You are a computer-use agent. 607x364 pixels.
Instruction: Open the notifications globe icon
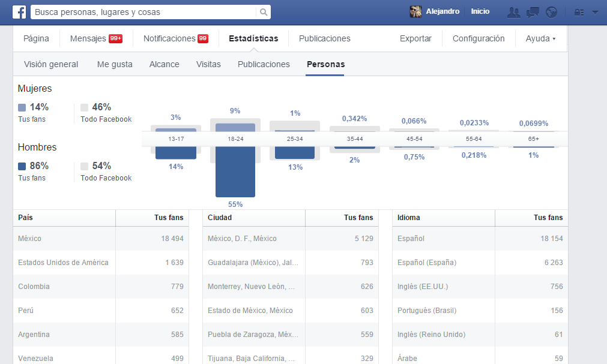click(551, 13)
